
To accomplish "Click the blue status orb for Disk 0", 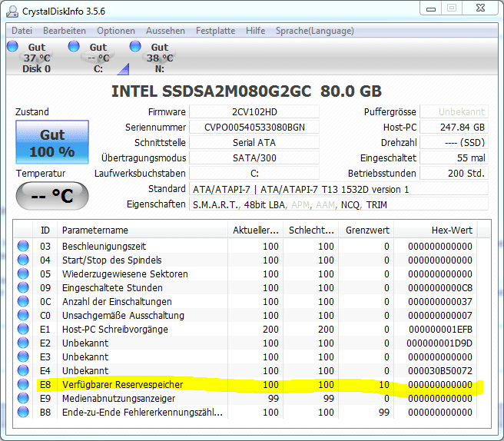I will [12, 46].
